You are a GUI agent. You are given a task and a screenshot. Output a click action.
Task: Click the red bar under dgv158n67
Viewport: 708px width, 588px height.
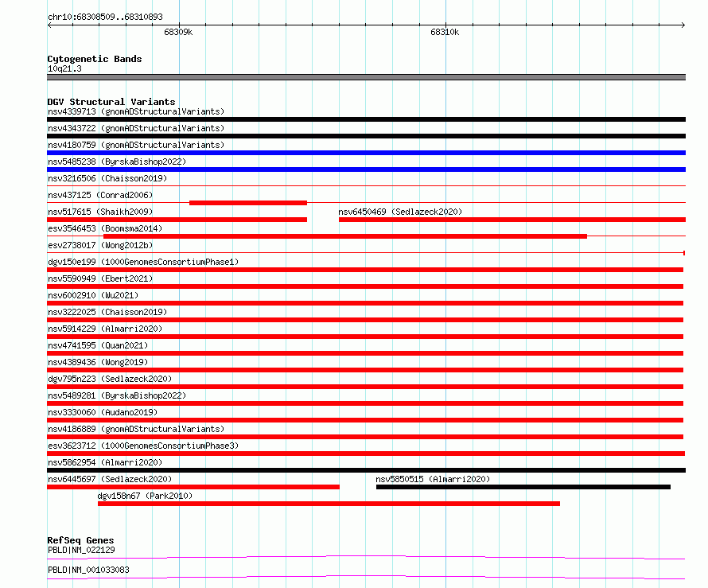pos(329,504)
